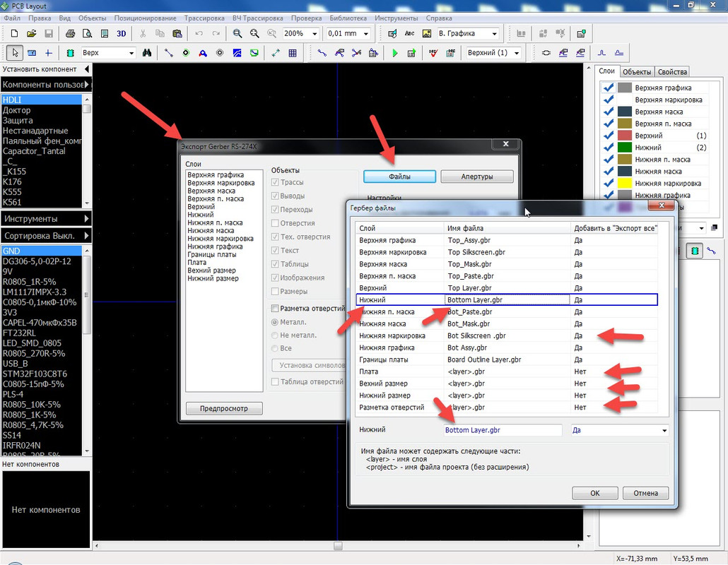Screen dimensions: 728x565
Task: Click the Zoom Out magnifier icon
Action: coord(254,33)
